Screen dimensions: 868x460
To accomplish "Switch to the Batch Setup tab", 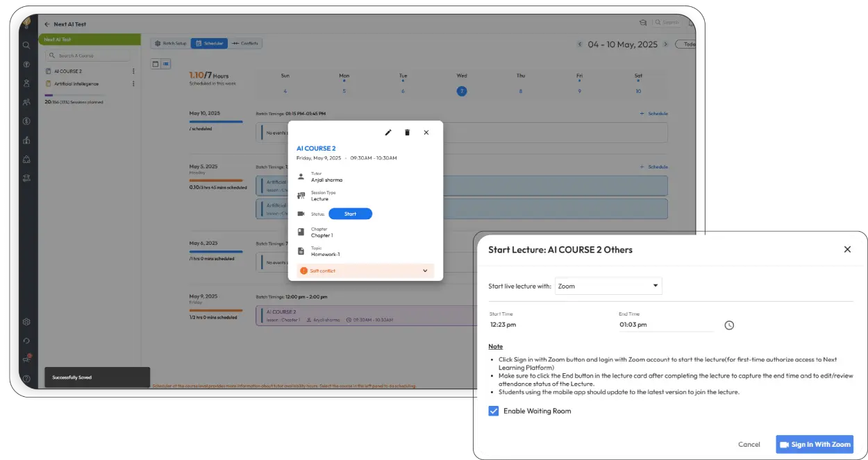I will [x=170, y=44].
